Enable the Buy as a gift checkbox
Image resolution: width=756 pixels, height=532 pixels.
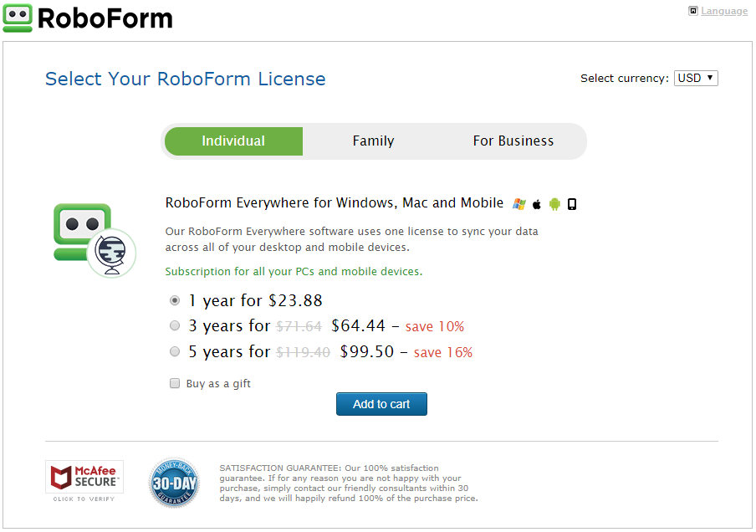click(175, 383)
